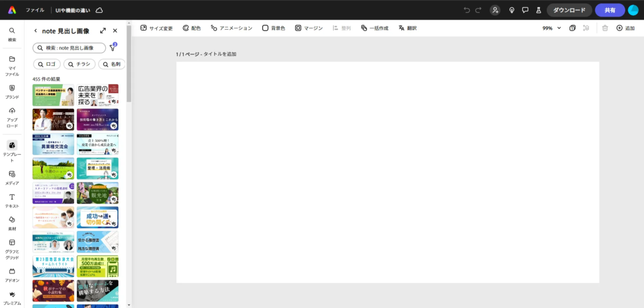Click the template search input field
The image size is (644, 308).
[70, 48]
